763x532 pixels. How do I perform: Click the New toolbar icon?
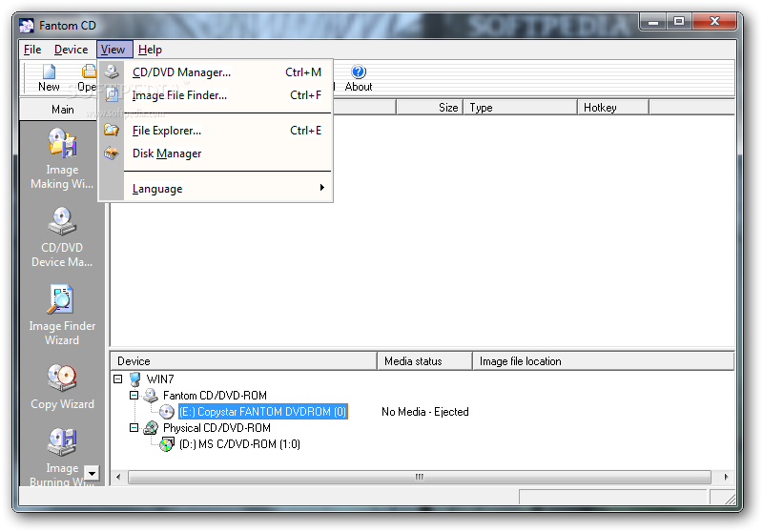(x=49, y=72)
